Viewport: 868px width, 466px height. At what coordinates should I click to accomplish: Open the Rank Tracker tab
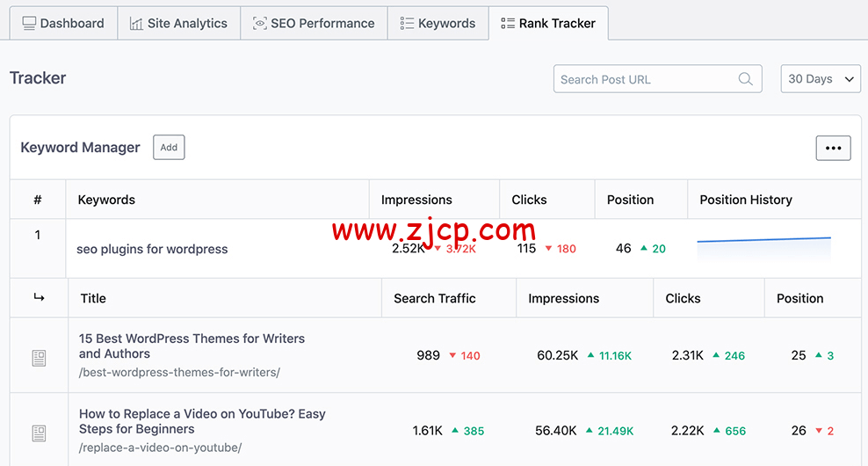(547, 24)
